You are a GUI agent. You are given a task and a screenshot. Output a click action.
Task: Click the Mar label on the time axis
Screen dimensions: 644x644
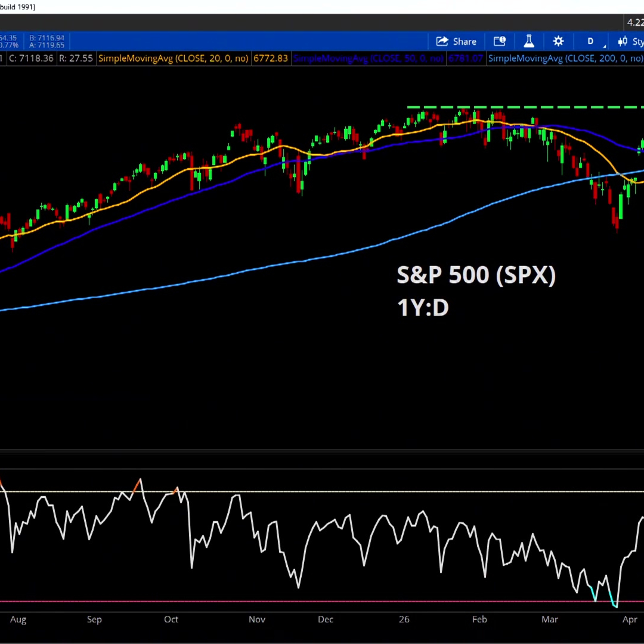coord(550,620)
